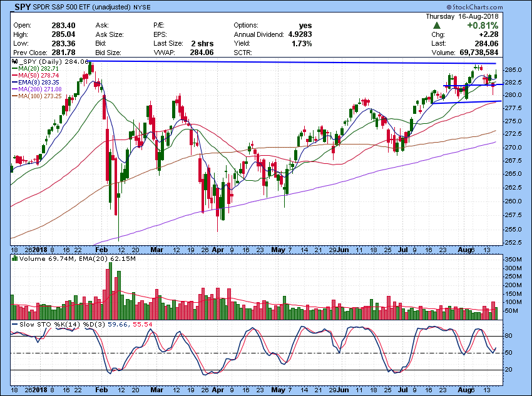Click the 20 stochastic axis label

[509, 370]
